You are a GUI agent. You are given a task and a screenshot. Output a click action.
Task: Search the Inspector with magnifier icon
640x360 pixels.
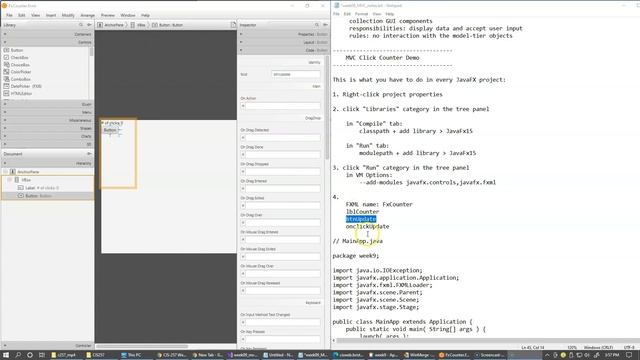(317, 25)
